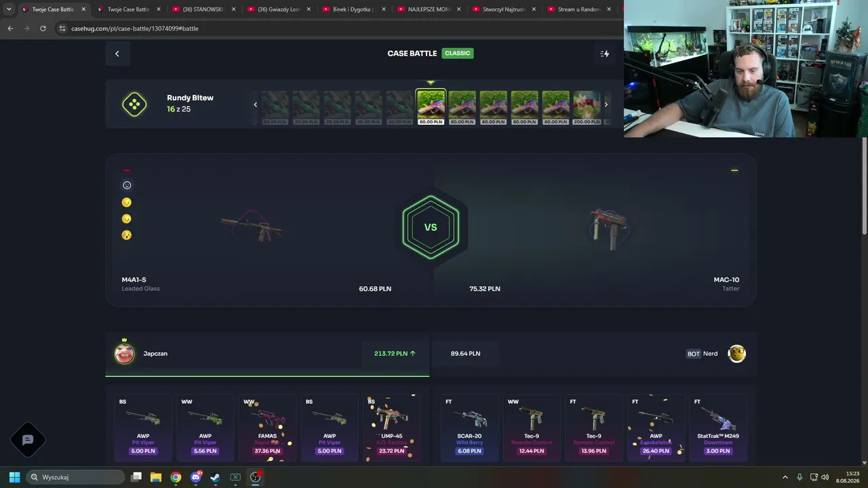Switch to the first Twoje Case Battle tab
This screenshot has height=488, width=868.
click(x=53, y=9)
